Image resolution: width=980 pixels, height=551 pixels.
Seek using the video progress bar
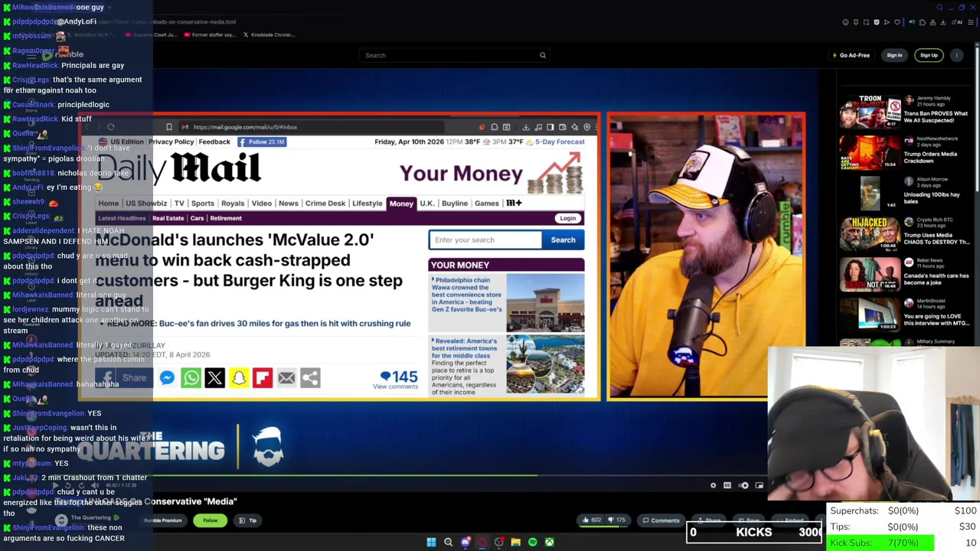click(x=421, y=475)
